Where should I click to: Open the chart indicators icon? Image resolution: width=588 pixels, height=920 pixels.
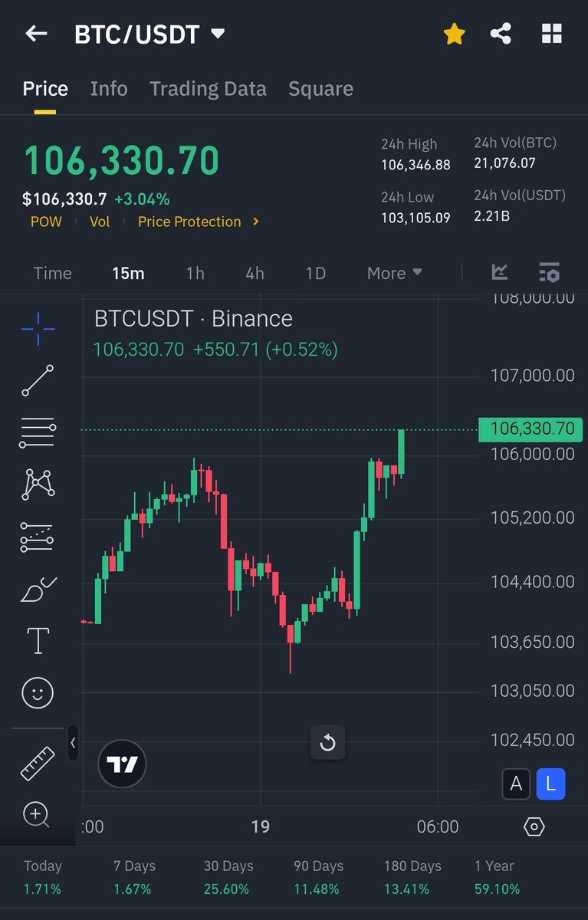coord(500,272)
